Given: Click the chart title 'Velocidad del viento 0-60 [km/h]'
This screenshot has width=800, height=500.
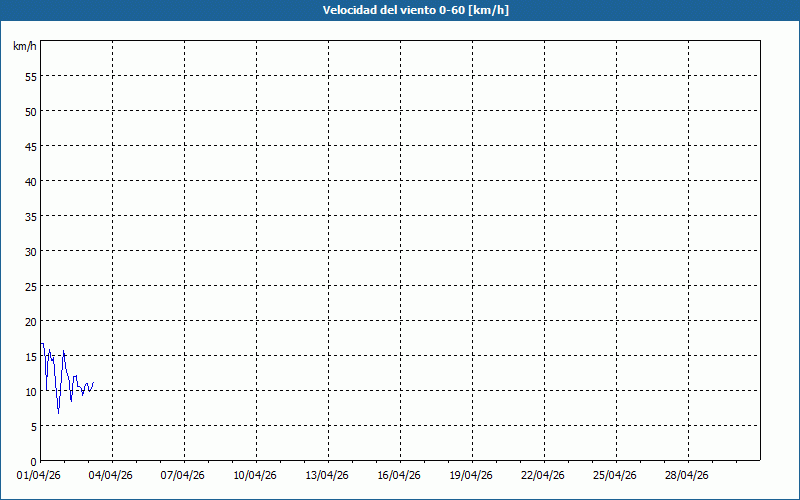Looking at the screenshot, I should tap(400, 10).
